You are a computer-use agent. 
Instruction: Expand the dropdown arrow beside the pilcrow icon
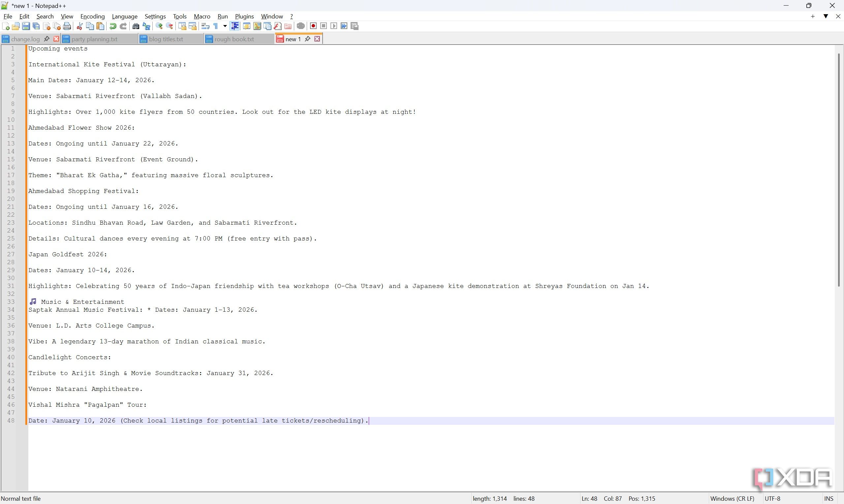pos(225,26)
